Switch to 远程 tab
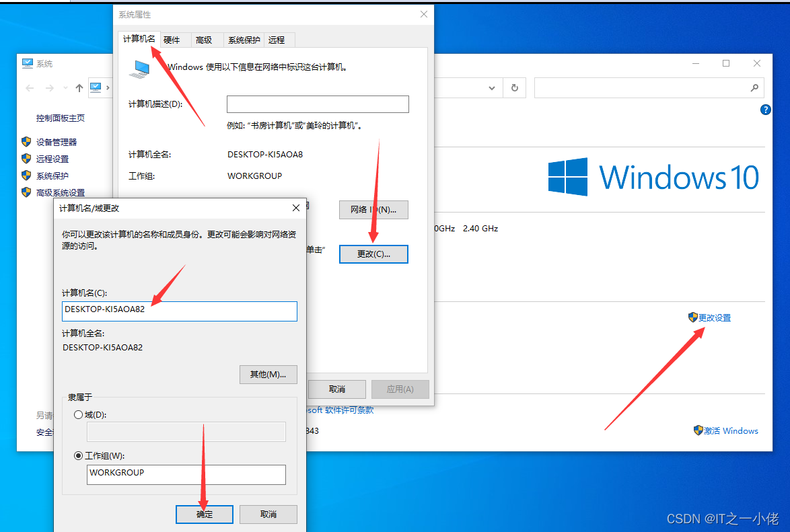The image size is (790, 532). point(277,40)
